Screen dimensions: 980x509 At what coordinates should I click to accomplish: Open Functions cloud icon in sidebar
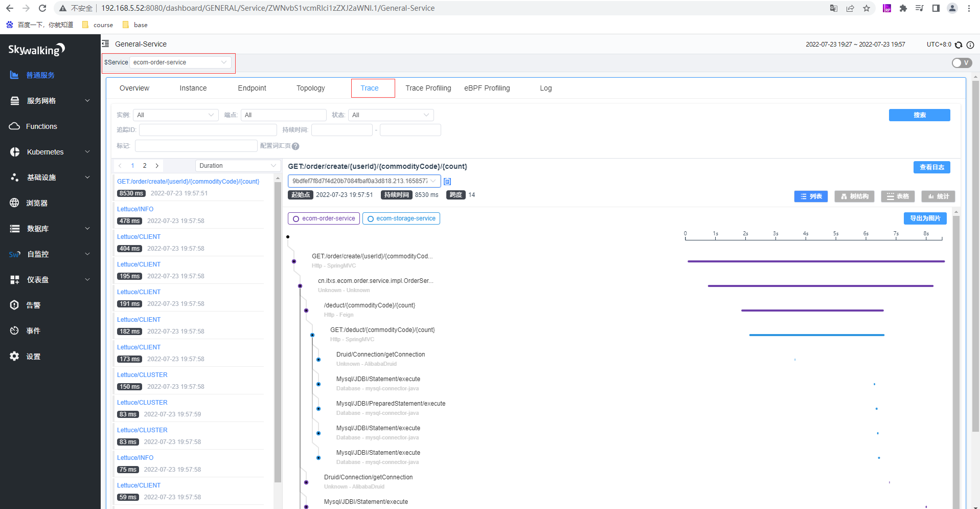pos(15,126)
